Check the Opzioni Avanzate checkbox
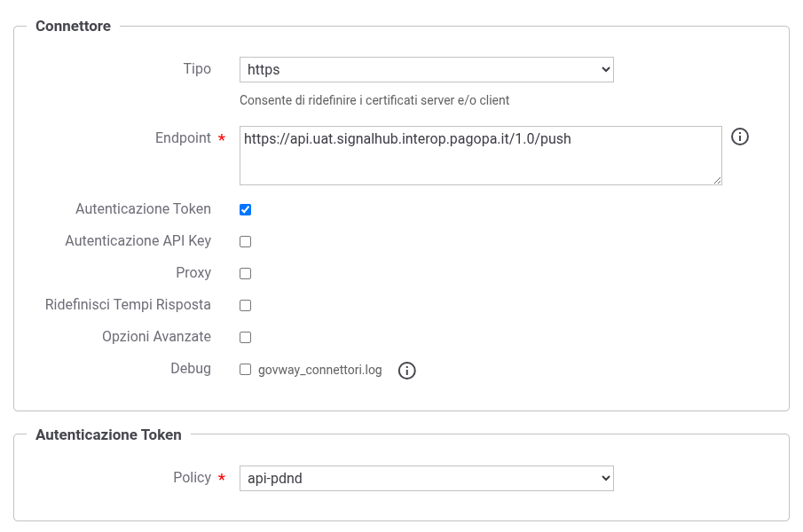Viewport: 803px width, 532px height. 245,338
